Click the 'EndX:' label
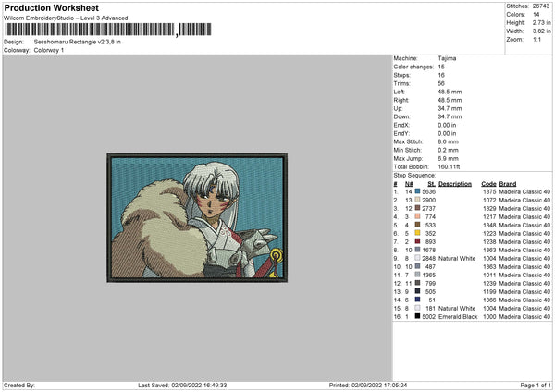 pos(401,125)
